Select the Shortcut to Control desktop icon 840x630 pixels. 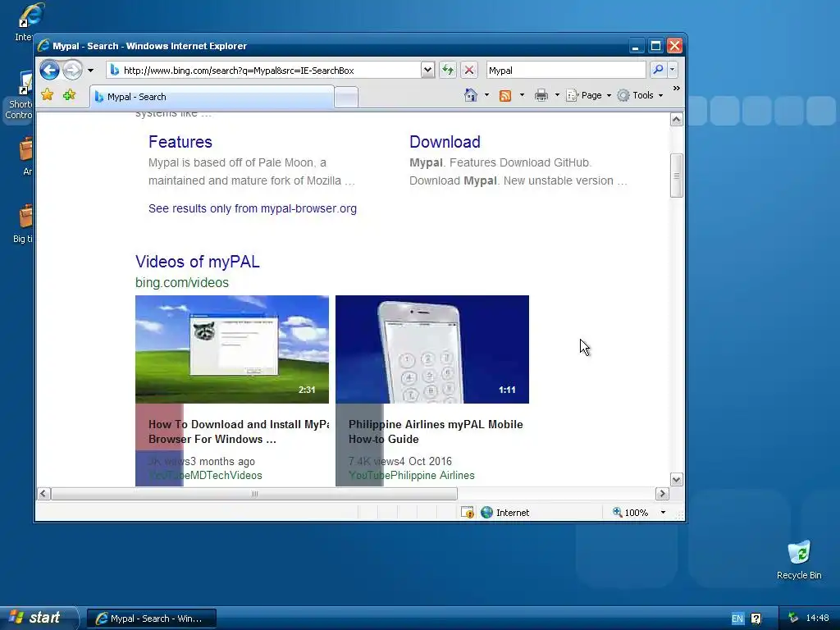point(19,95)
